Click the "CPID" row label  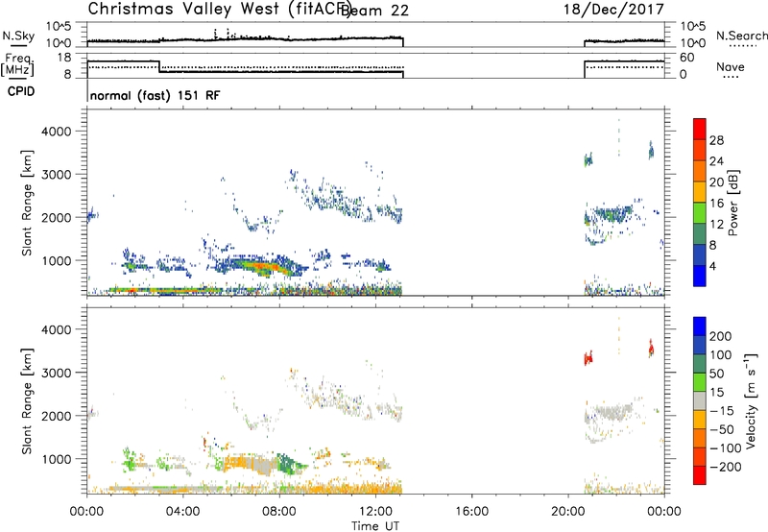pyautogui.click(x=21, y=91)
